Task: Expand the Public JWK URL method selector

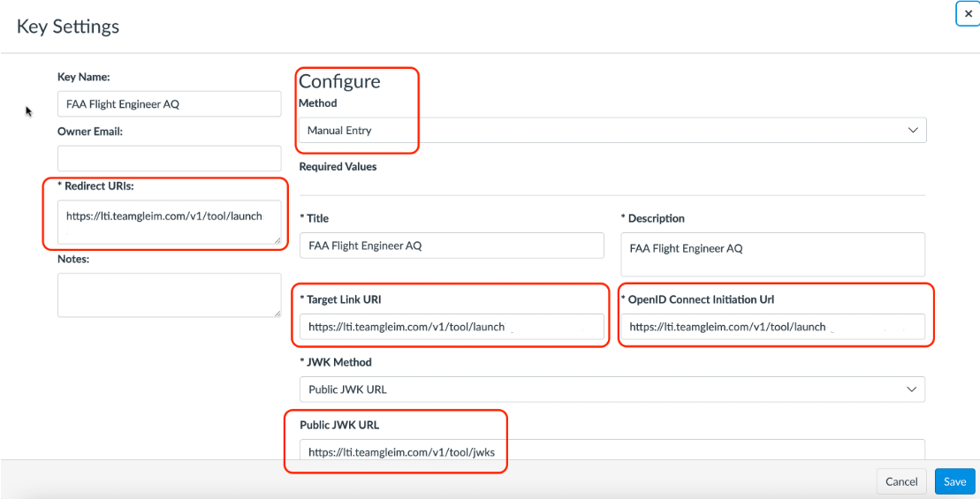Action: [612, 389]
